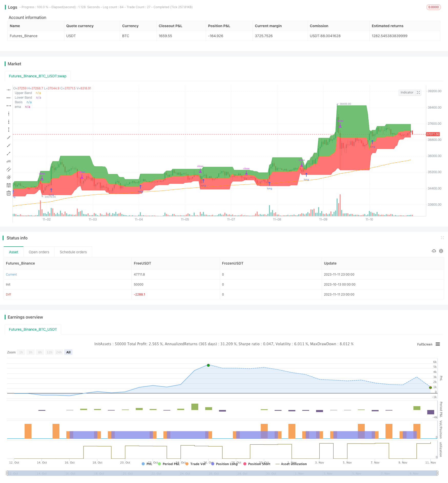This screenshot has height=483, width=448.
Task: Click the Position P&L value -164.926
Action: [215, 36]
